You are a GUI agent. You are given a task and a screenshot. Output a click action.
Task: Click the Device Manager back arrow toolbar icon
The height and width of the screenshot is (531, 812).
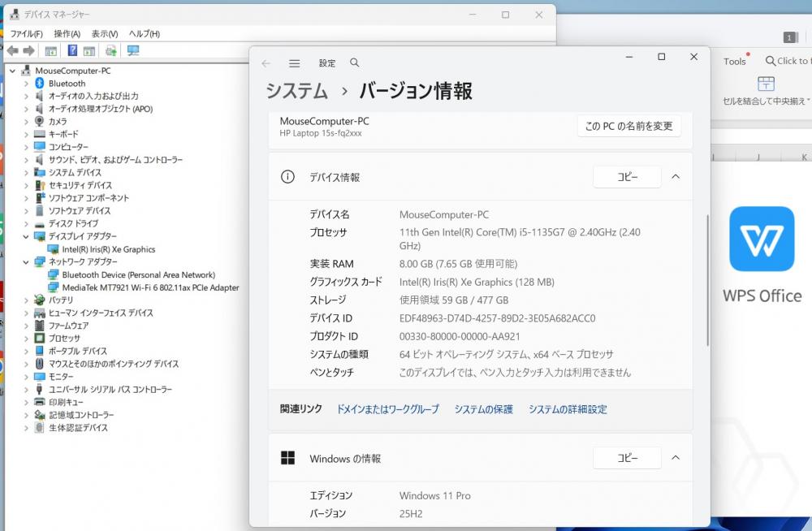tap(12, 50)
